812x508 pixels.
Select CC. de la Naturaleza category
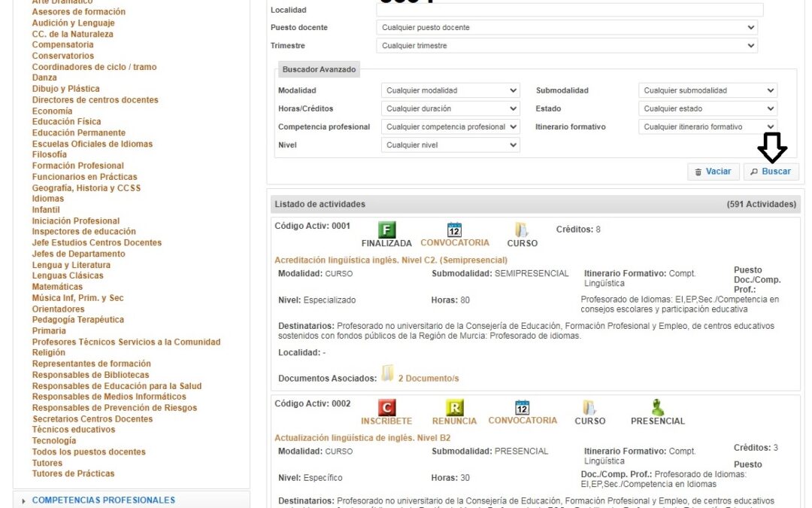pyautogui.click(x=72, y=34)
